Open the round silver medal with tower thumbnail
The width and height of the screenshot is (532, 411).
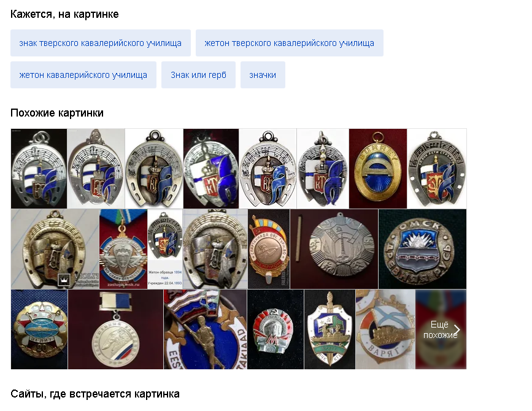[x=334, y=249]
